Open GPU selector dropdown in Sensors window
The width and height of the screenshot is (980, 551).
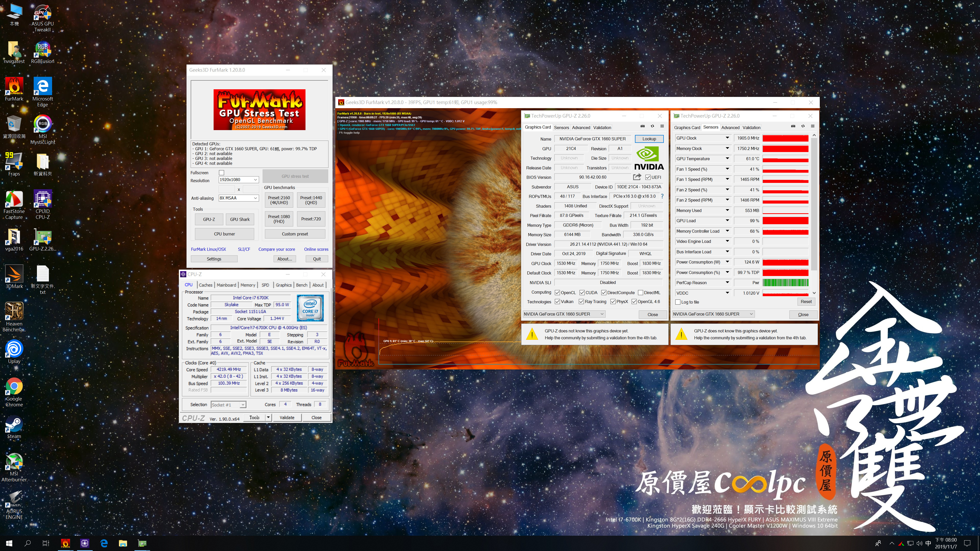(713, 314)
